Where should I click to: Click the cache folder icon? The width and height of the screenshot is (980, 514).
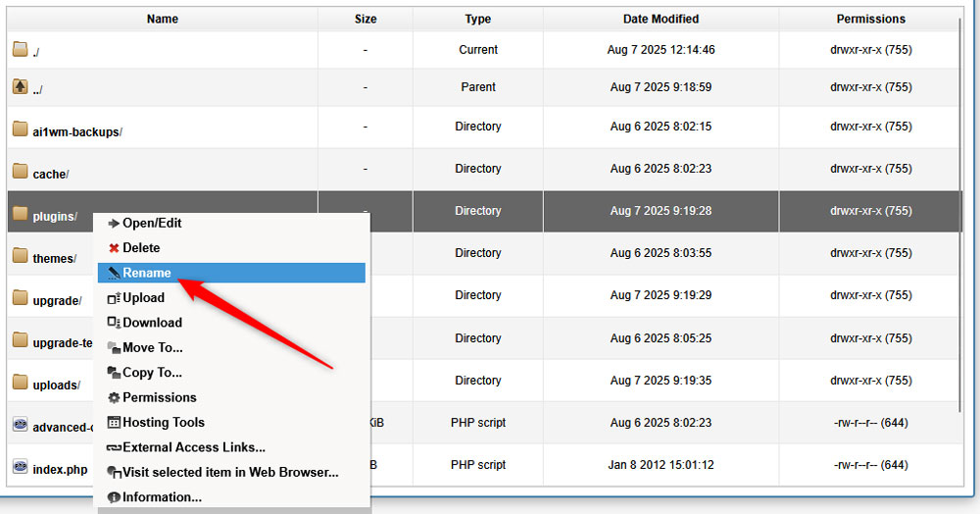tap(20, 171)
